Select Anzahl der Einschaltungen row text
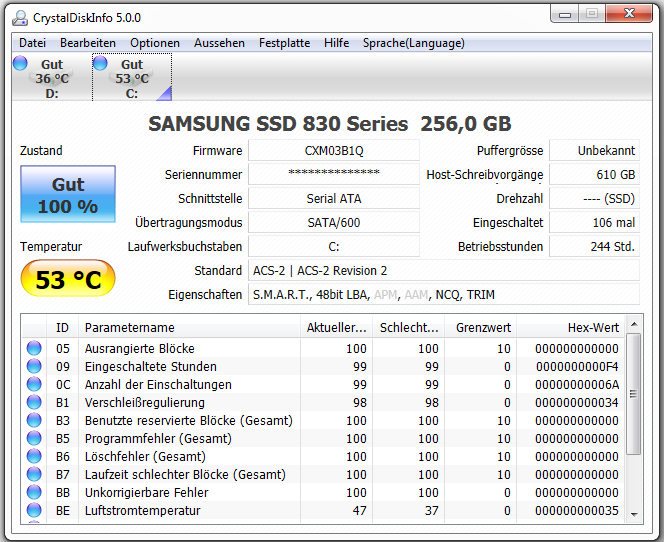 158,384
